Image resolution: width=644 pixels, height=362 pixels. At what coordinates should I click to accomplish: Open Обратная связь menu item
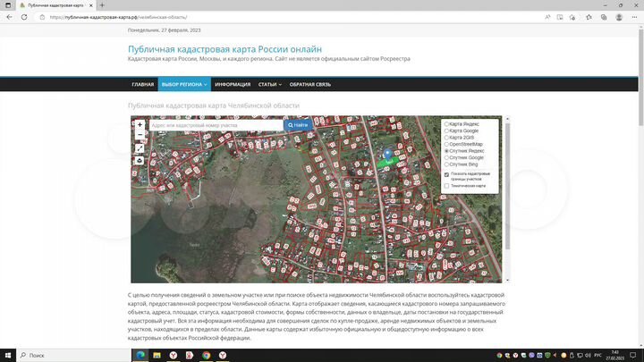pos(310,84)
